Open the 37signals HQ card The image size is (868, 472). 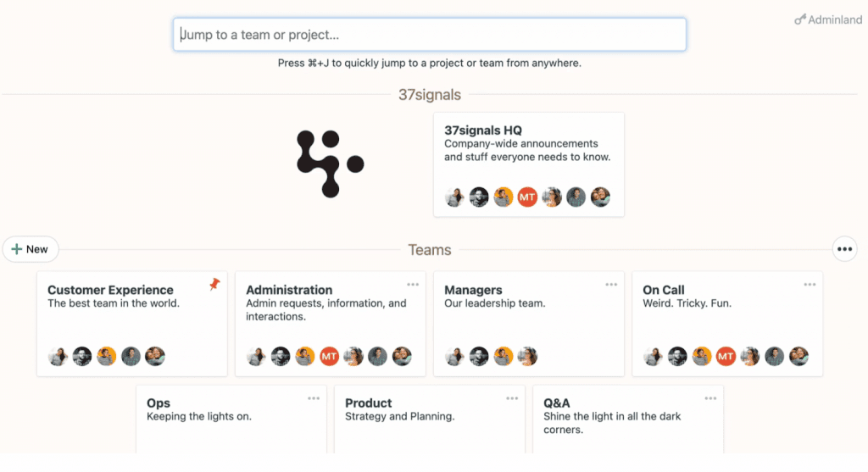pyautogui.click(x=529, y=164)
